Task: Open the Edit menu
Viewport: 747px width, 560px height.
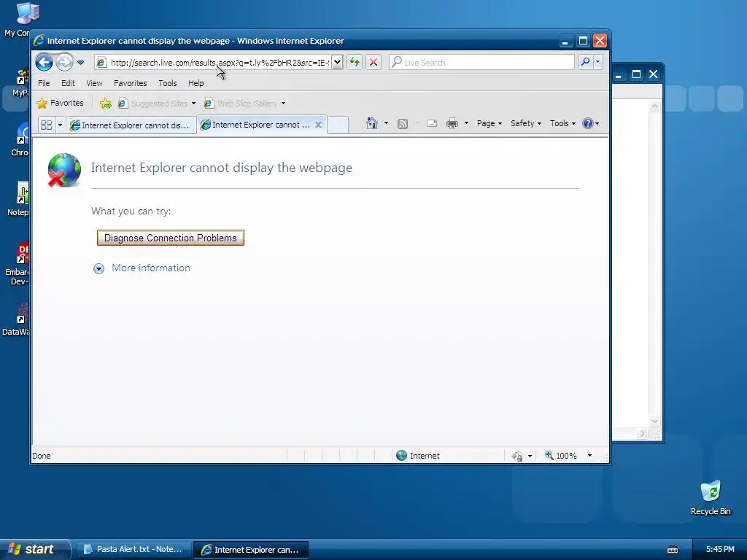Action: (x=68, y=83)
